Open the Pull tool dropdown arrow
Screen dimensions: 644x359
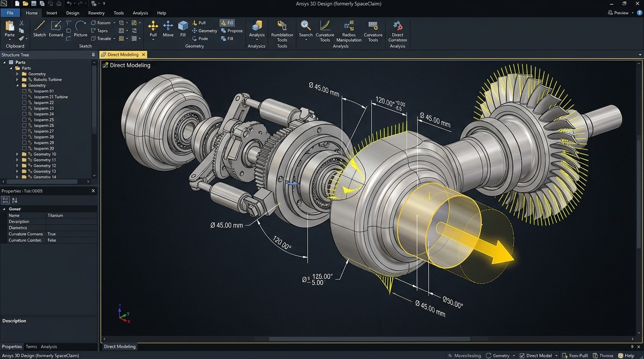click(x=153, y=40)
